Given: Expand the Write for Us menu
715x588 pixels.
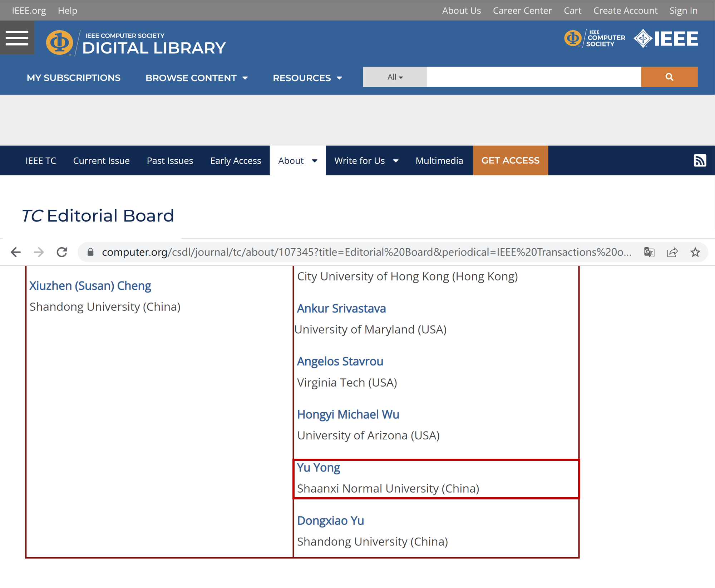Looking at the screenshot, I should 366,161.
